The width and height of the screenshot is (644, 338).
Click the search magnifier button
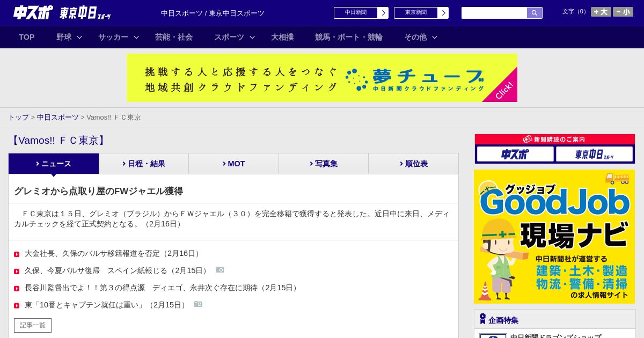coord(535,13)
